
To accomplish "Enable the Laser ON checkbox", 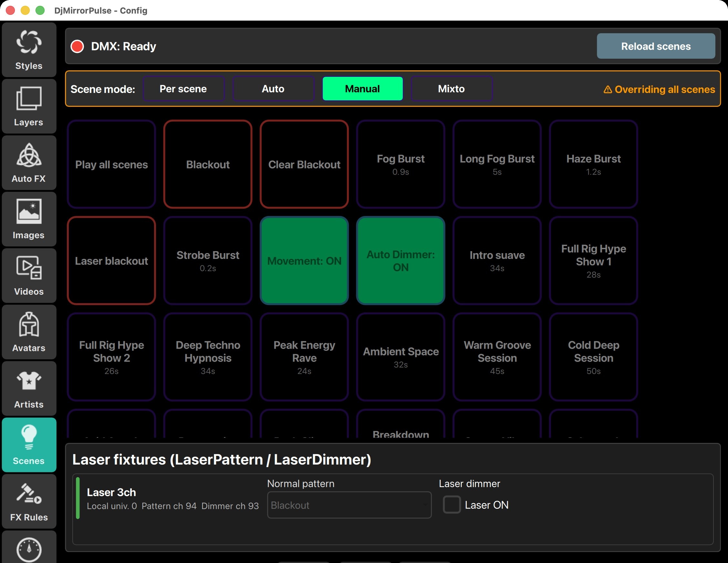I will pos(452,505).
